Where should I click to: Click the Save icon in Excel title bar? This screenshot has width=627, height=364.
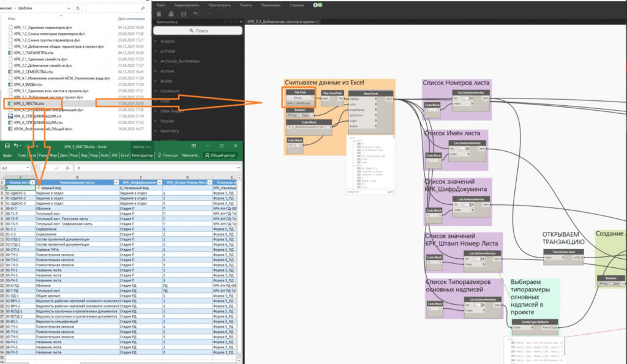[7, 146]
